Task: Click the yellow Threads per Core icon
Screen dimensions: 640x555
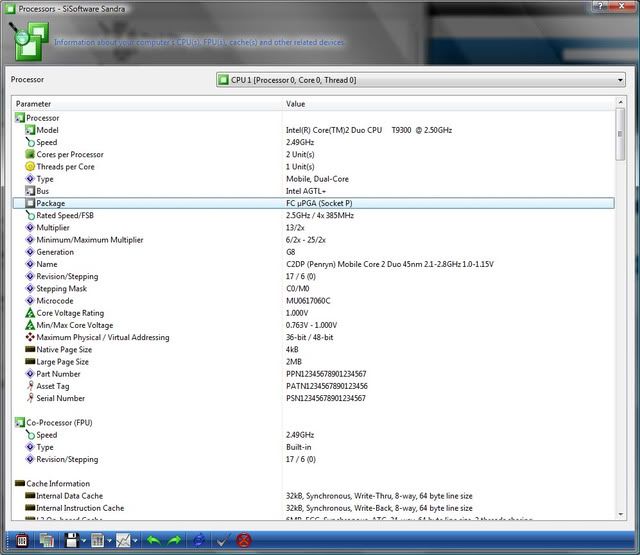Action: click(x=30, y=166)
